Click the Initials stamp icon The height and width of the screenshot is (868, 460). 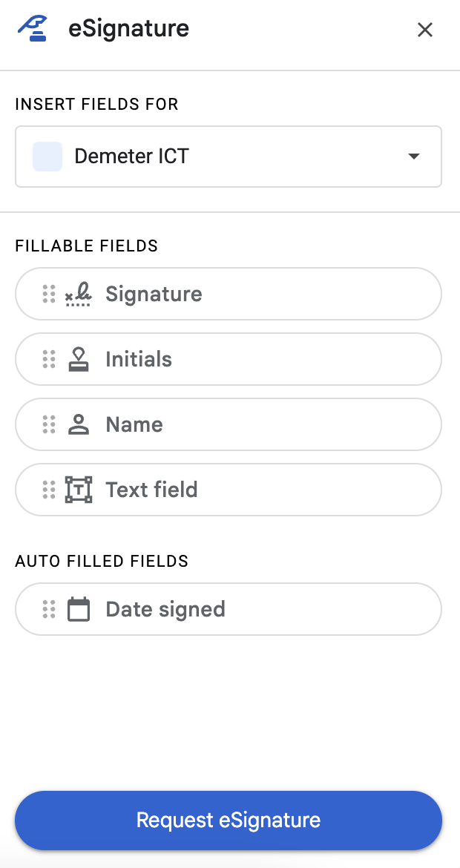(78, 360)
